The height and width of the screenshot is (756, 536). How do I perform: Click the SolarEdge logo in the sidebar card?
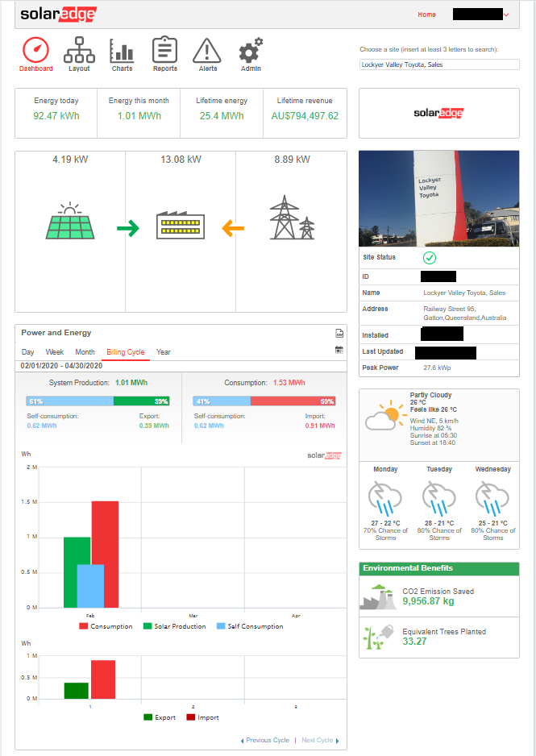click(x=438, y=114)
